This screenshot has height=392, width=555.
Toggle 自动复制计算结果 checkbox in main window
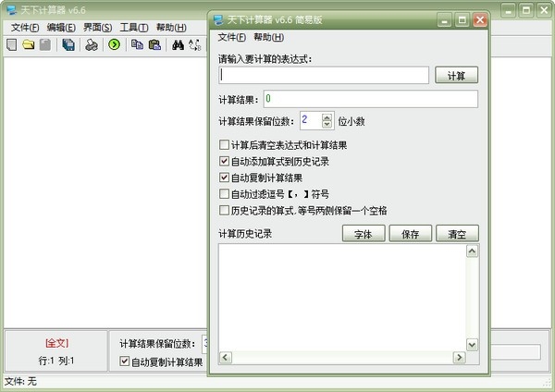(124, 361)
